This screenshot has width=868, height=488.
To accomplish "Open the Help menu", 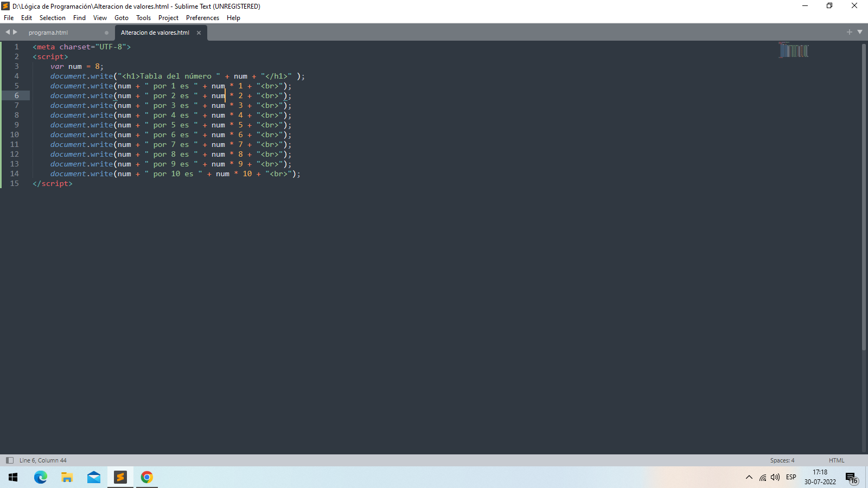I will point(233,18).
